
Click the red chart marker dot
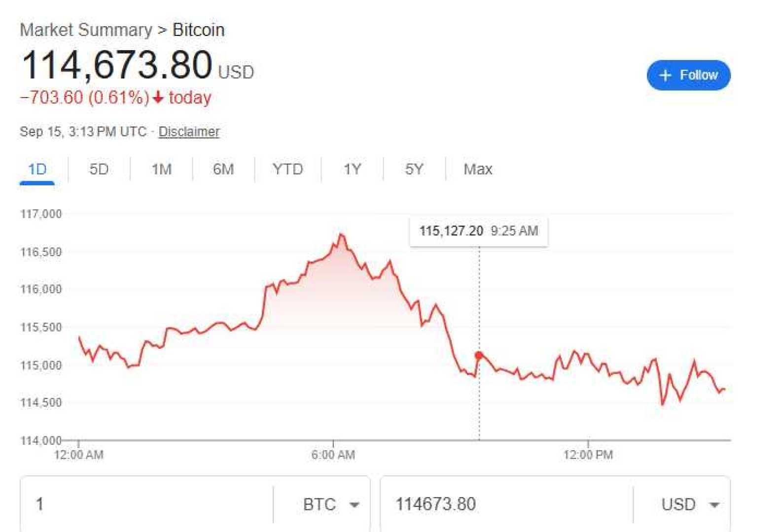click(479, 355)
